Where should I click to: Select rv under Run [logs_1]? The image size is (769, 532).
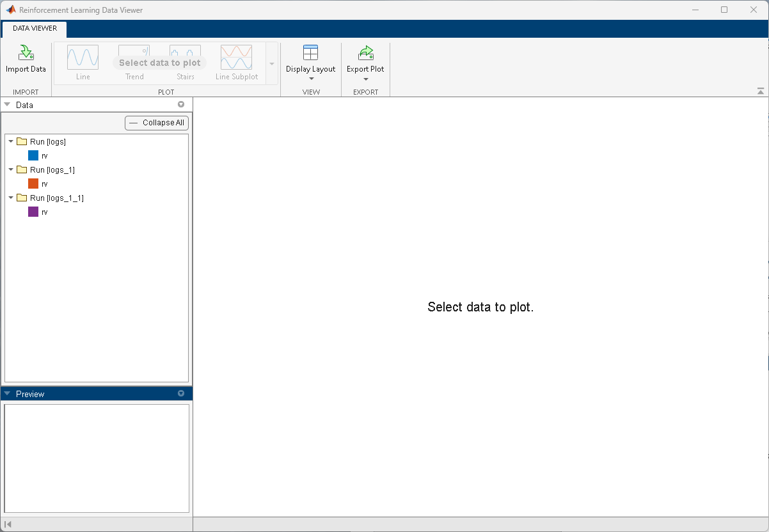coord(45,184)
